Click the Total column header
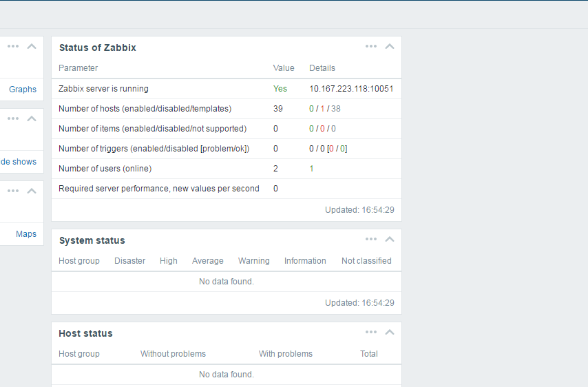 pos(369,354)
